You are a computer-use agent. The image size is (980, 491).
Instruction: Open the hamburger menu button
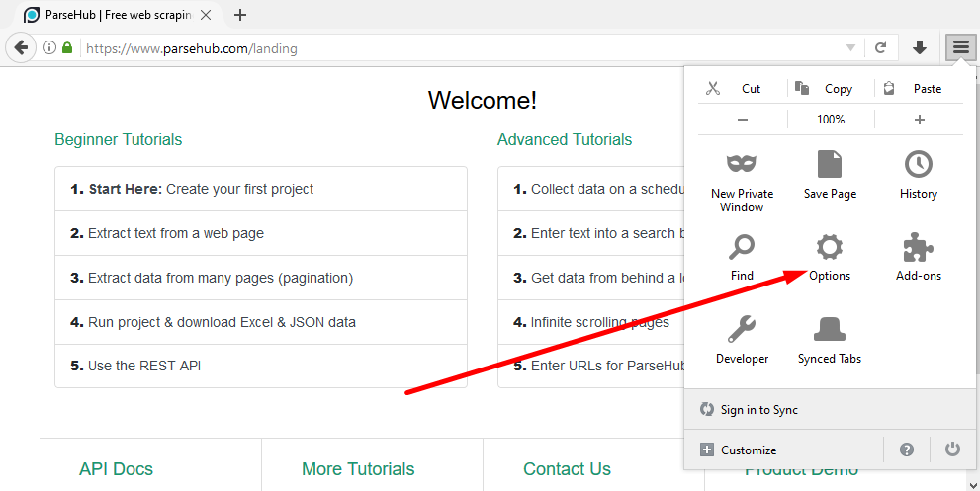960,47
